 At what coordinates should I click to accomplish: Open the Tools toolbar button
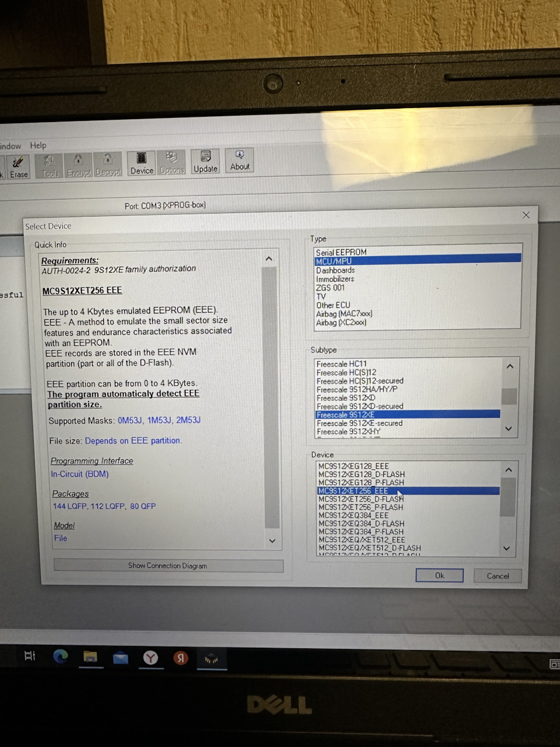coord(50,166)
